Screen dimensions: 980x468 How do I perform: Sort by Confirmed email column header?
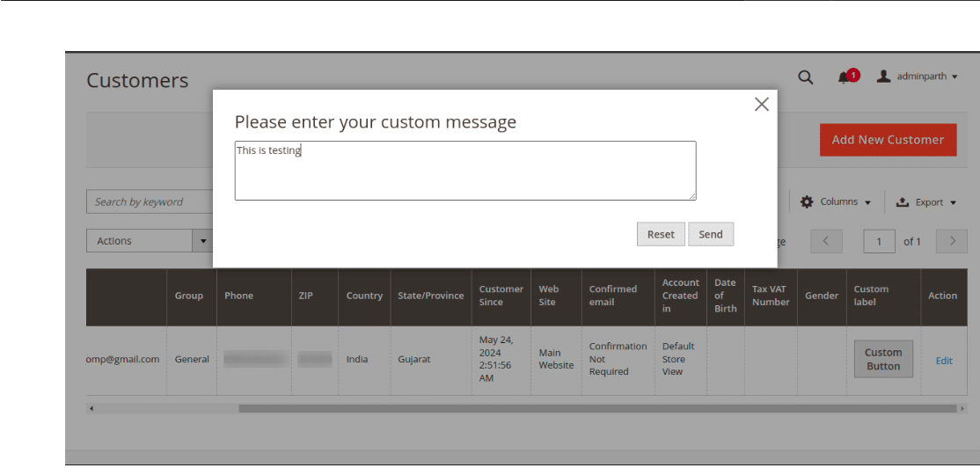(x=618, y=296)
